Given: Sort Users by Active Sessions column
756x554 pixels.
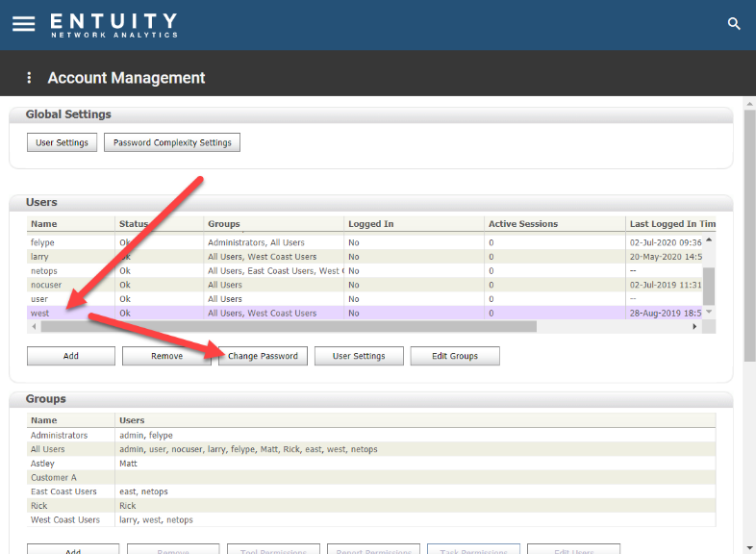Looking at the screenshot, I should pos(555,224).
